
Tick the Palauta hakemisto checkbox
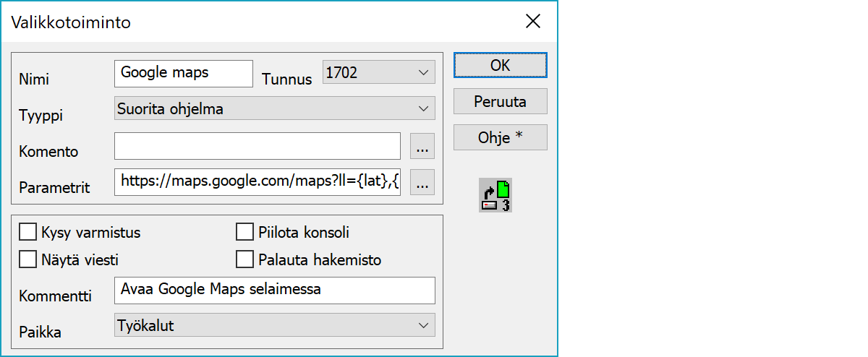tap(245, 259)
